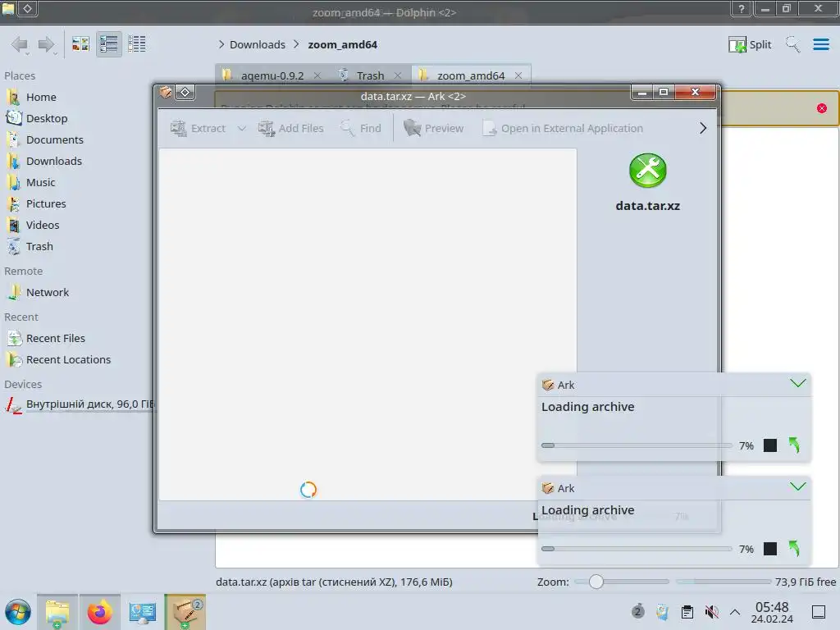Dismiss the red warning message in Dolphin
The width and height of the screenshot is (840, 630).
(822, 108)
